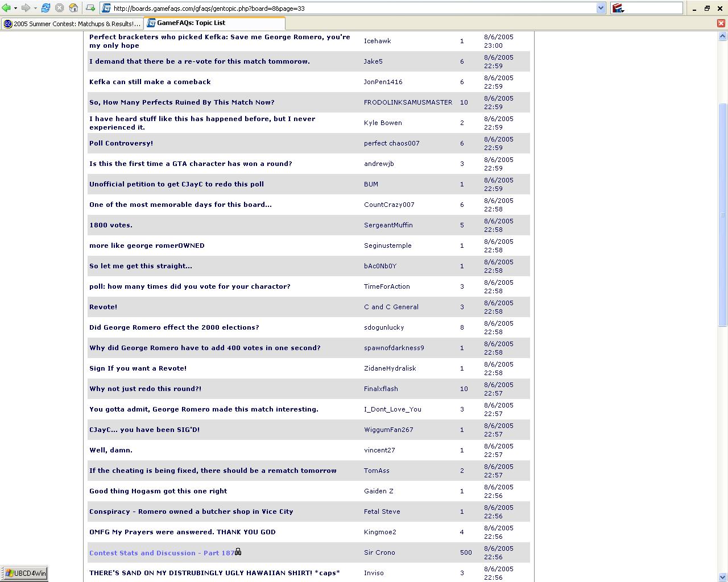Open 'OMFG My Prayers were answered' topic
The width and height of the screenshot is (728, 582).
(183, 532)
